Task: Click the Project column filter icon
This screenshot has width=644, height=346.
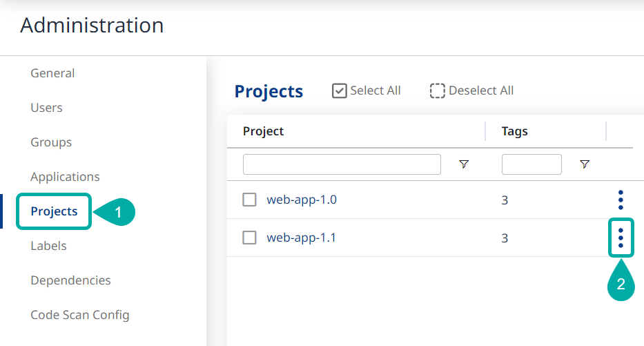Action: [464, 164]
